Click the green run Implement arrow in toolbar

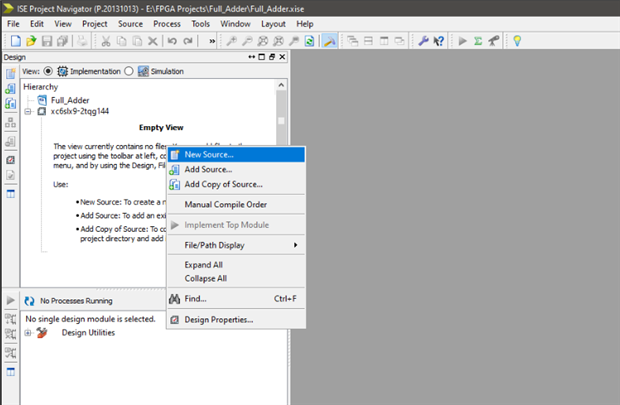(462, 41)
